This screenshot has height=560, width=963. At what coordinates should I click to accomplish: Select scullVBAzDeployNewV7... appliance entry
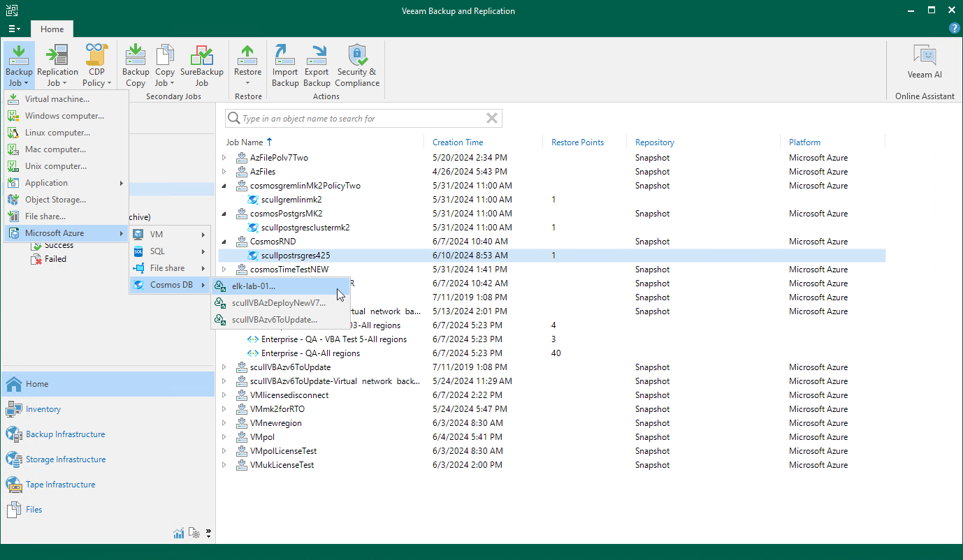coord(280,303)
